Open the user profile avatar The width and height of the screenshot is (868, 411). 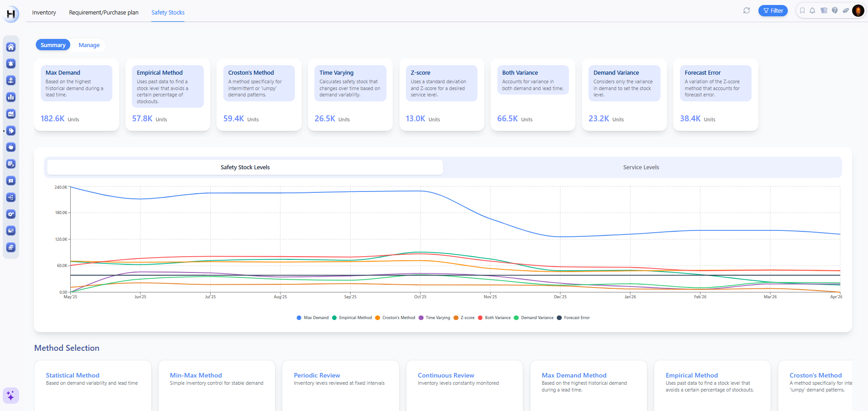(x=858, y=11)
